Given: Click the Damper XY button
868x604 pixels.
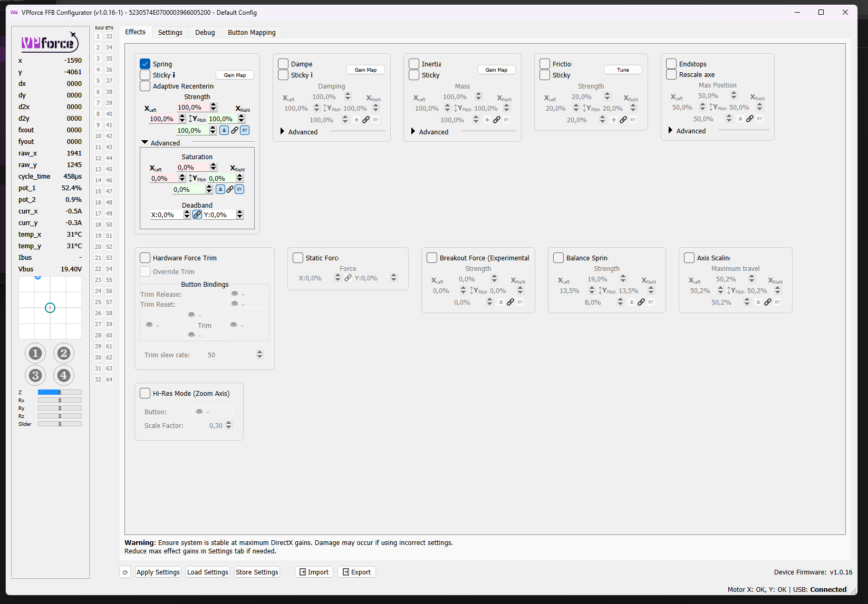Looking at the screenshot, I should 375,120.
